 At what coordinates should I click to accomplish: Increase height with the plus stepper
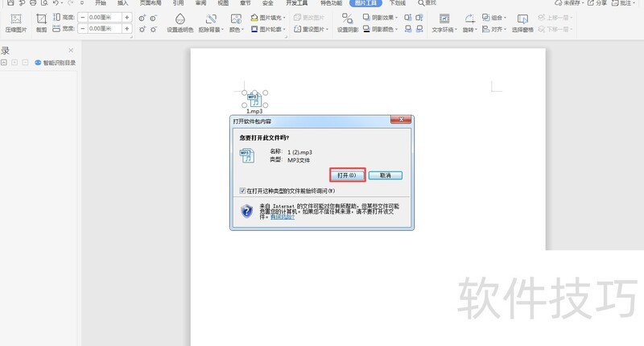[x=127, y=18]
